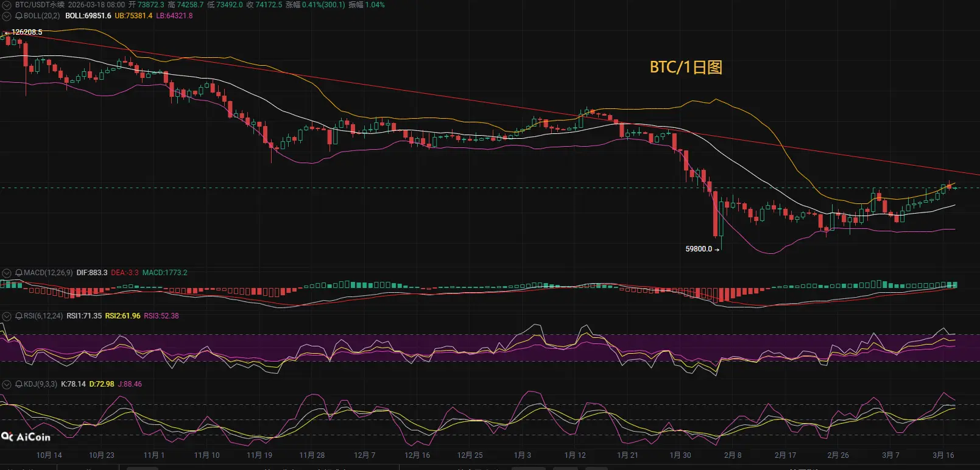The height and width of the screenshot is (470, 980).
Task: Click the BOLL:69851.6 middle band value
Action: (88, 16)
